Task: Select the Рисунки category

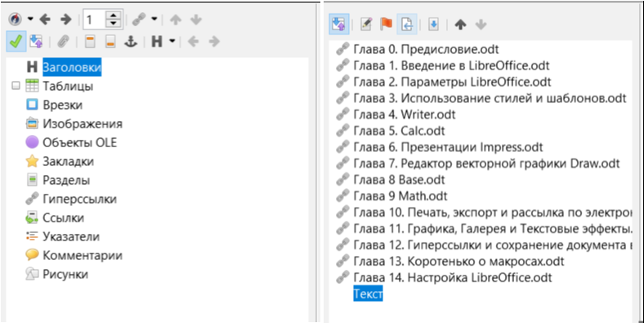Action: pyautogui.click(x=65, y=274)
